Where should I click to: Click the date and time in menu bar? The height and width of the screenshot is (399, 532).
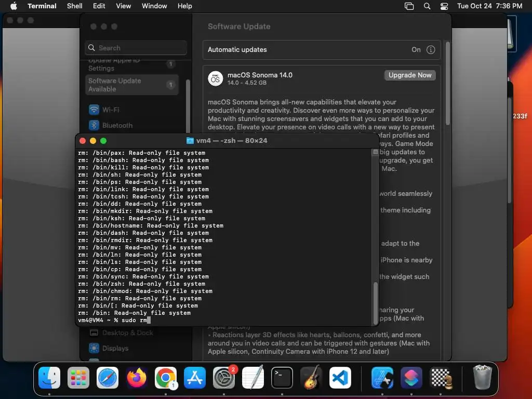point(489,6)
